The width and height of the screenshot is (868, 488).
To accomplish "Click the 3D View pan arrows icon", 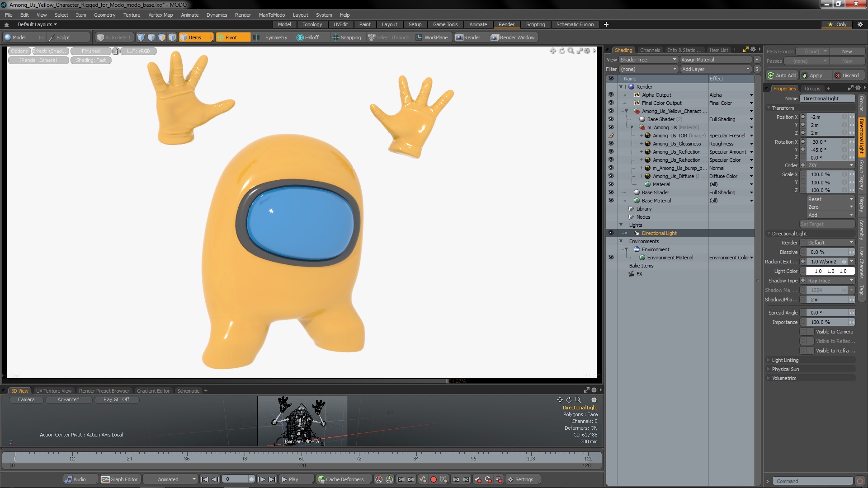I will (560, 400).
